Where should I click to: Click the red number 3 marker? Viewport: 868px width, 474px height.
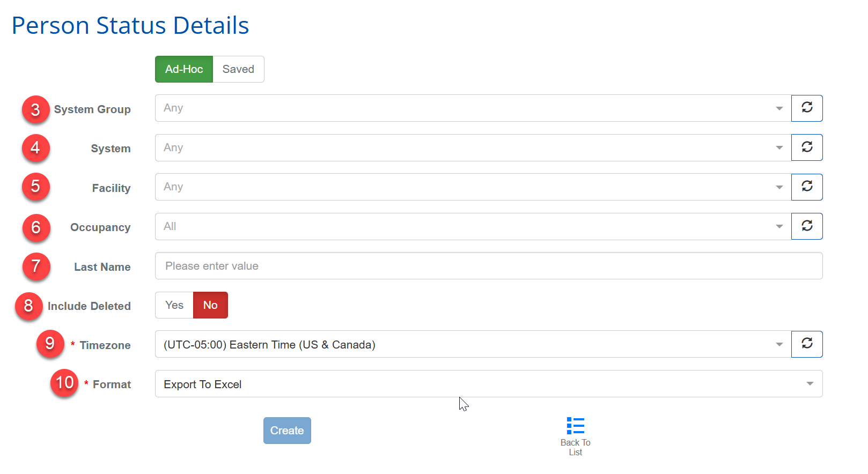(35, 109)
